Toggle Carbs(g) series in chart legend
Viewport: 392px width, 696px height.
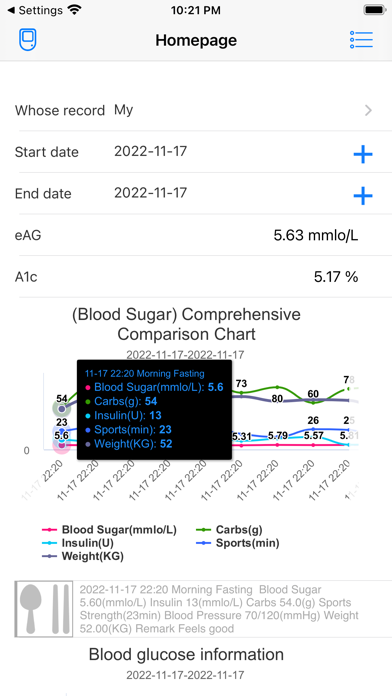(229, 530)
